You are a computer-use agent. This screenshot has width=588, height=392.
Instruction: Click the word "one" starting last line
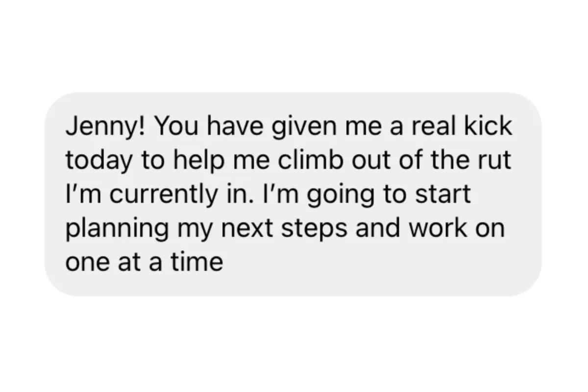83,264
